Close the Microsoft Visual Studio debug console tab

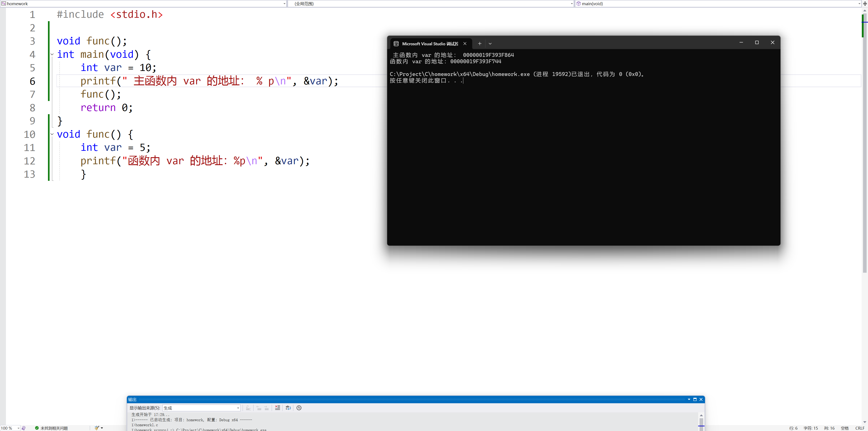[465, 43]
